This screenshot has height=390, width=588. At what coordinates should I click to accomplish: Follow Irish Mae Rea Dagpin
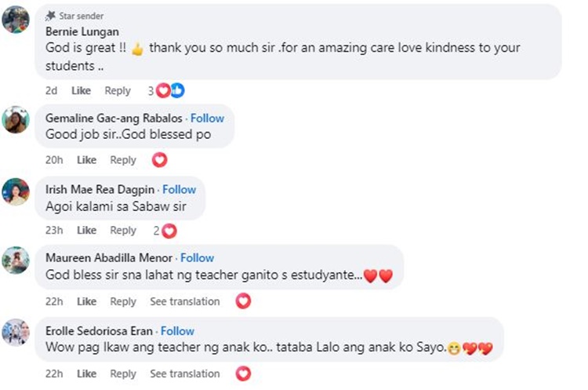click(x=179, y=190)
